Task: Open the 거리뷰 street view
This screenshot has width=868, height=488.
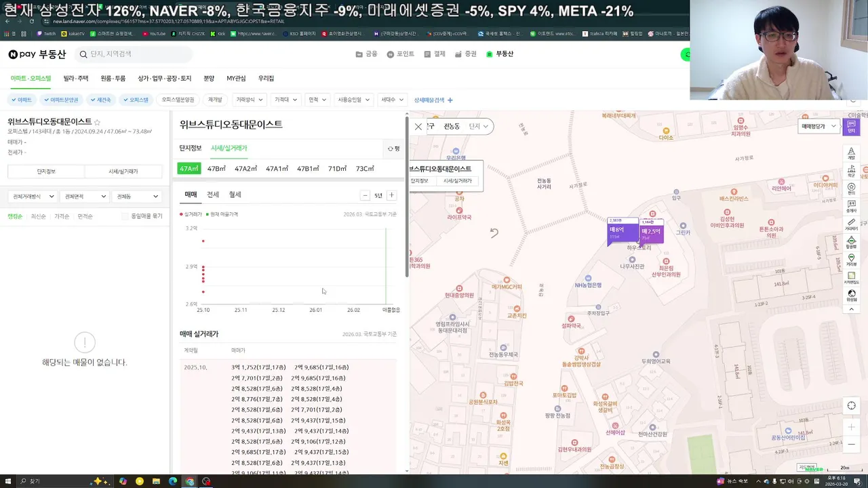Action: (852, 260)
